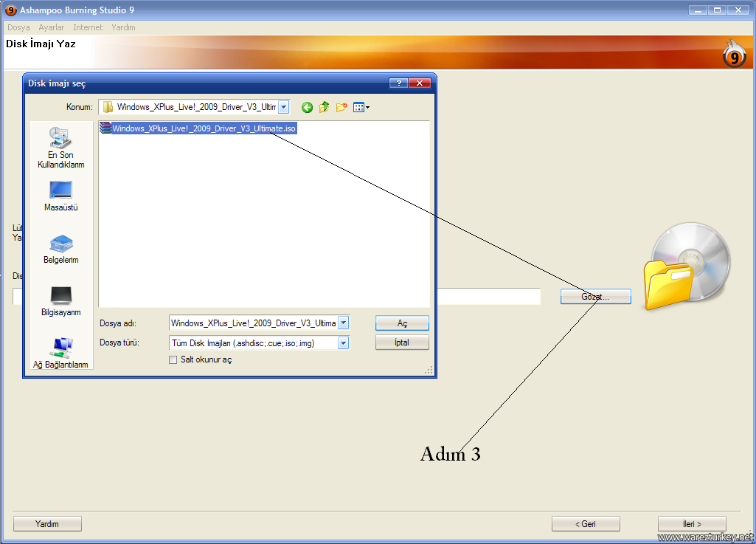Select Windows_XPlus_Live!_2009_Driver_V3_Ultimate.iso file
The width and height of the screenshot is (756, 544).
(198, 128)
